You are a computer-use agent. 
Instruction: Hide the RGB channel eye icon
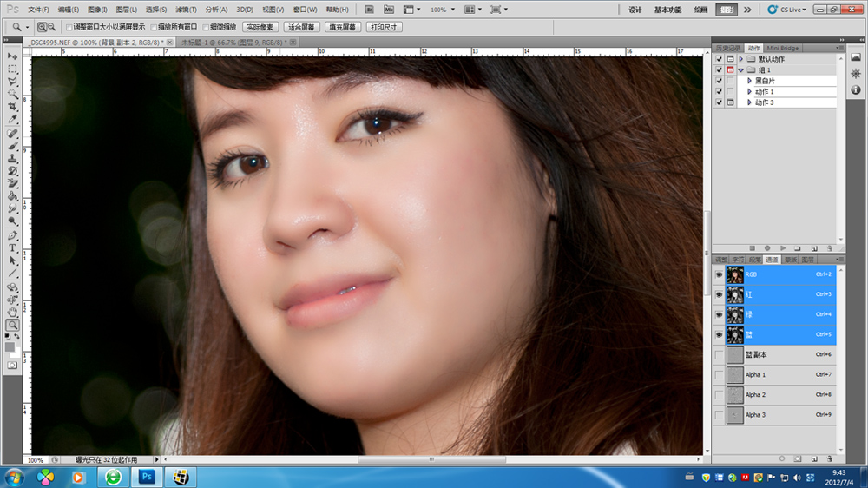tap(718, 274)
